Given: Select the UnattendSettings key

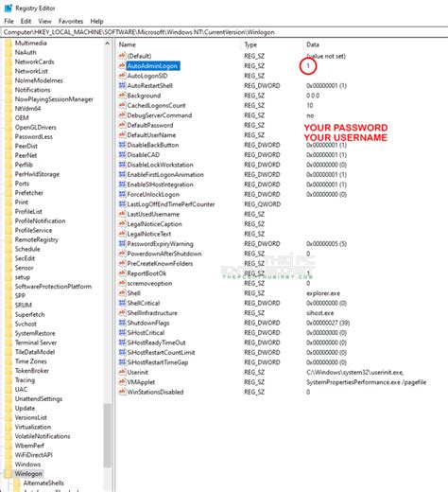Looking at the screenshot, I should pos(39,398).
